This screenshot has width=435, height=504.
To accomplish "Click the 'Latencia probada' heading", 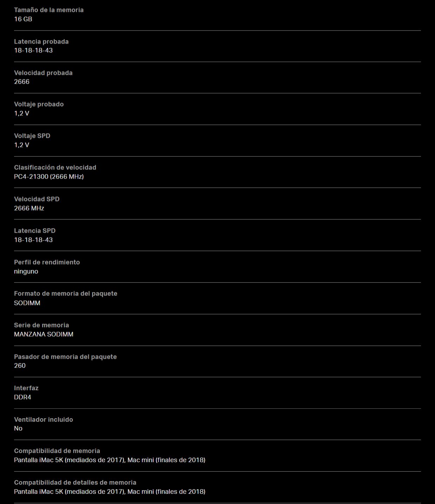I will tap(41, 41).
